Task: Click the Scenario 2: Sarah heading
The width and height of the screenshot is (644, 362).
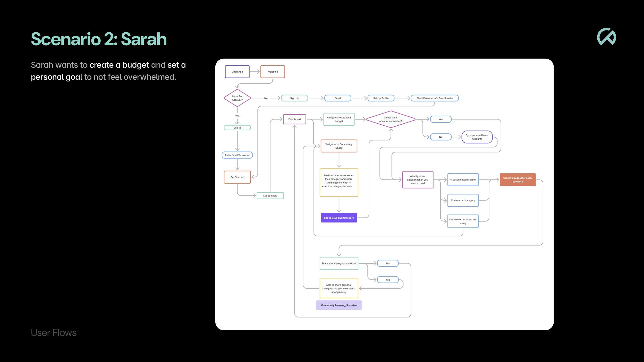Action: (x=99, y=39)
